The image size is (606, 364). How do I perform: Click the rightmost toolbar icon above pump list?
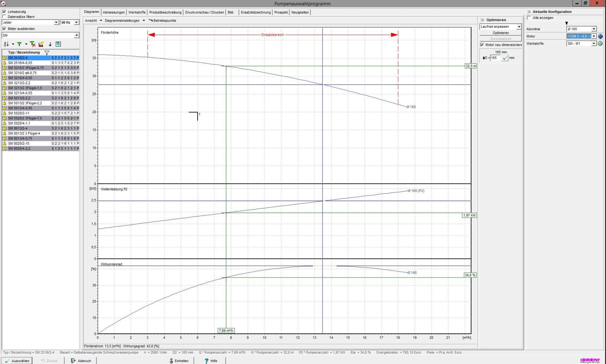(58, 44)
